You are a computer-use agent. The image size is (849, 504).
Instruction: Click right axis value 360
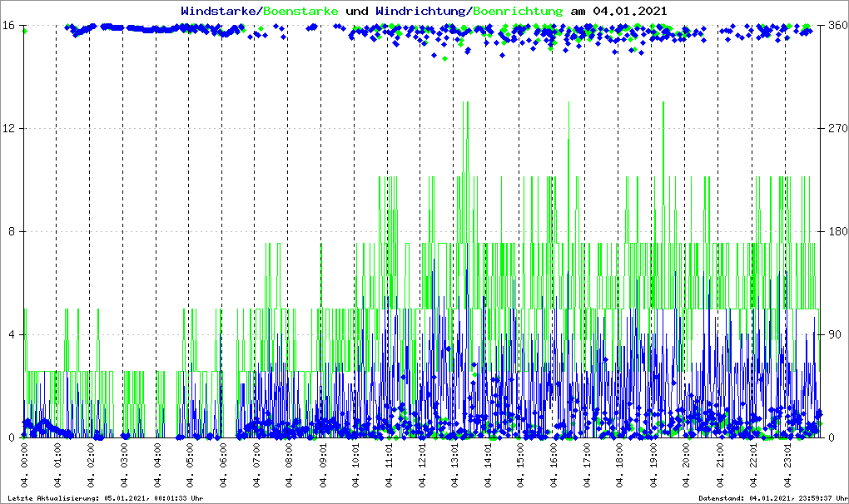[x=838, y=26]
